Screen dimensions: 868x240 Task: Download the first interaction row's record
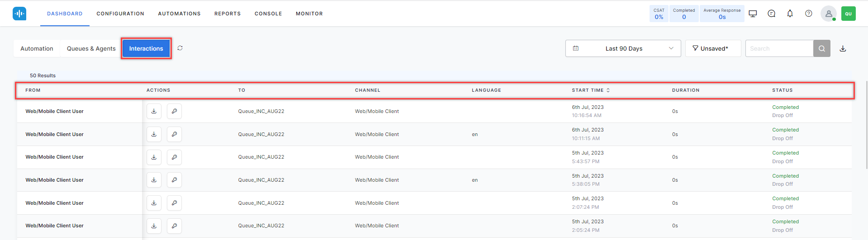[x=154, y=111]
